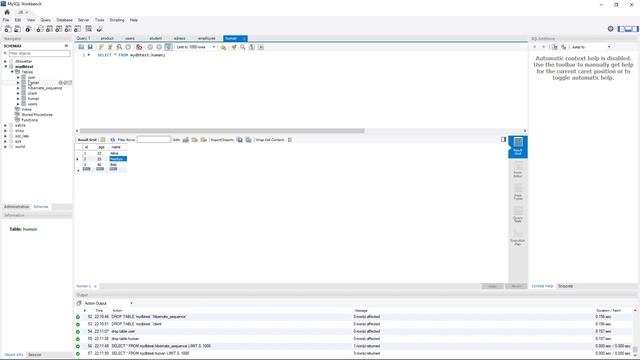Create a new SQL tab from main toolbar

(x=8, y=29)
